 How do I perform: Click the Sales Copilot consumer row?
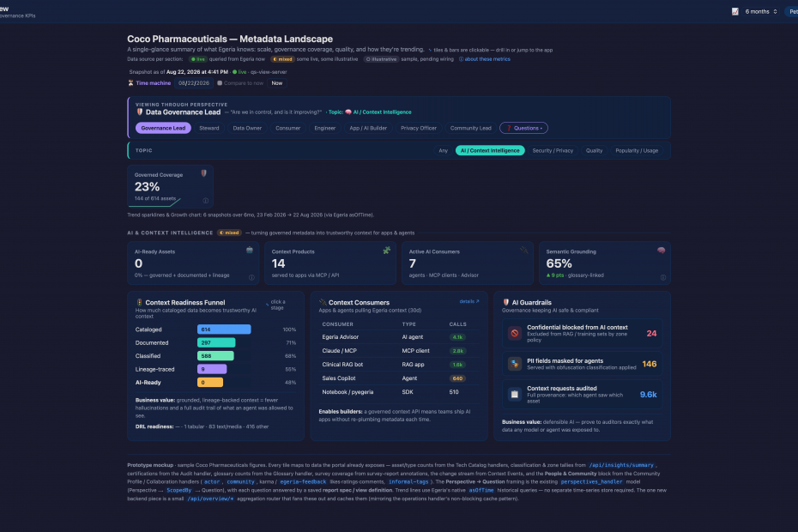pyautogui.click(x=399, y=378)
